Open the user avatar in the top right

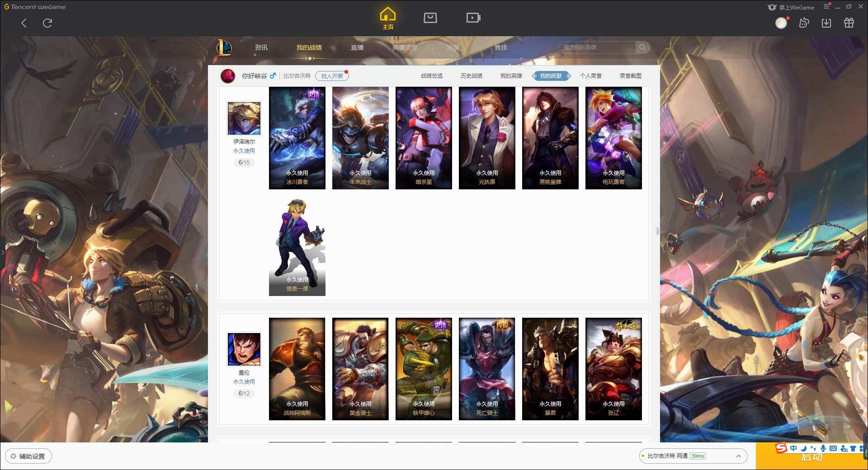(x=781, y=23)
